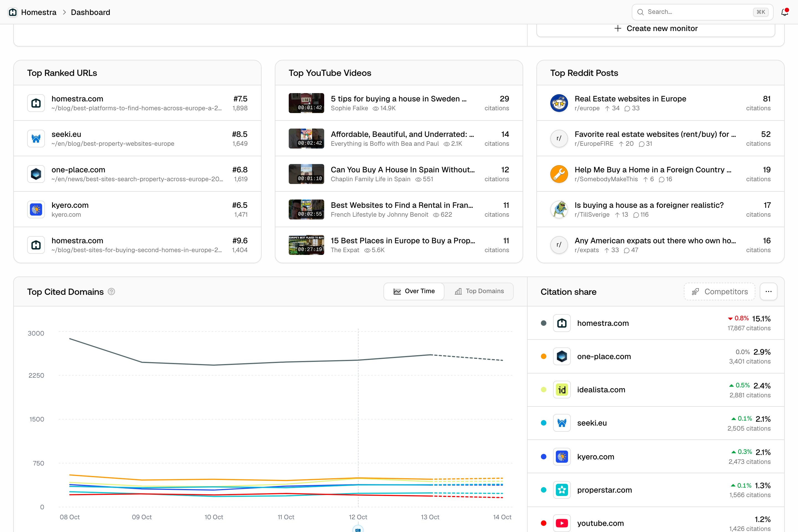This screenshot has width=798, height=532.
Task: Click the kyero.com icon in Citation share
Action: pos(562,456)
